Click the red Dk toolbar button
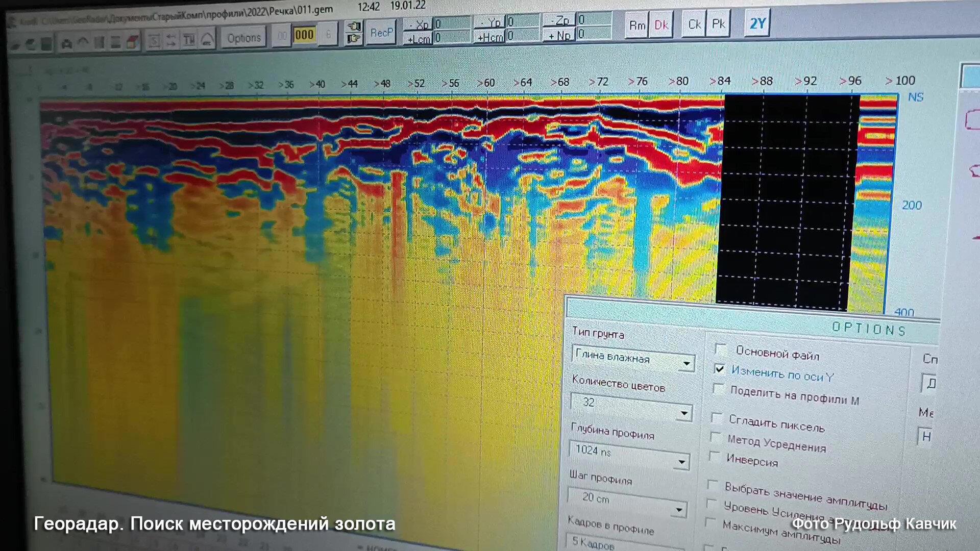Image resolution: width=980 pixels, height=551 pixels. point(661,24)
